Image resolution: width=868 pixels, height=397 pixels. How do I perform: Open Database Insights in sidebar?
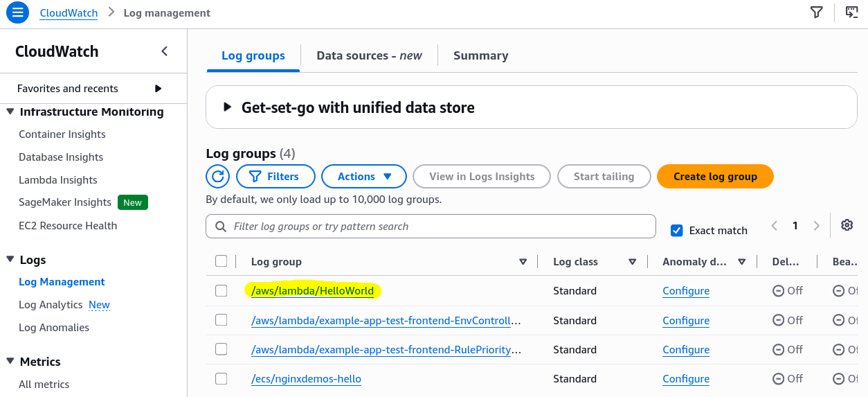61,157
